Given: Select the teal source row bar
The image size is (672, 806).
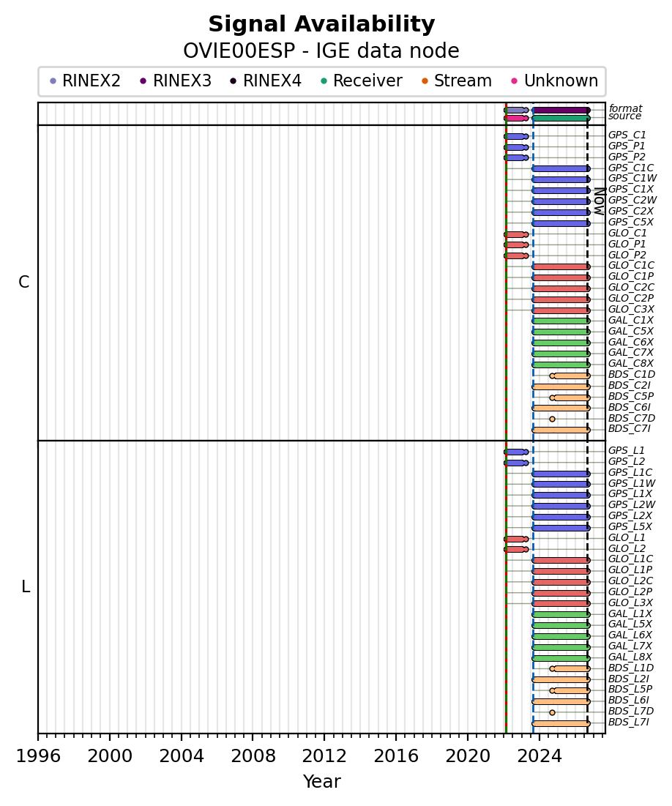Looking at the screenshot, I should [561, 118].
